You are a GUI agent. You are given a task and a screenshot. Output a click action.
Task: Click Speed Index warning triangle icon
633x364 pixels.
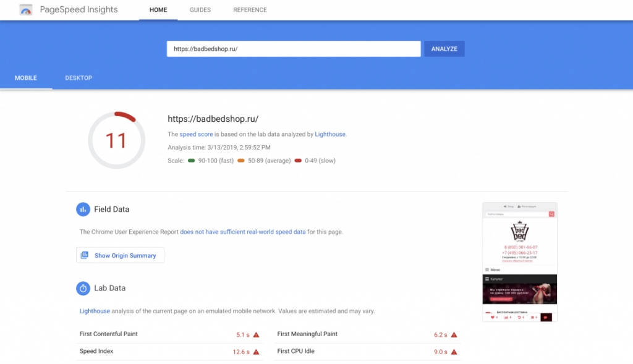[x=256, y=352]
